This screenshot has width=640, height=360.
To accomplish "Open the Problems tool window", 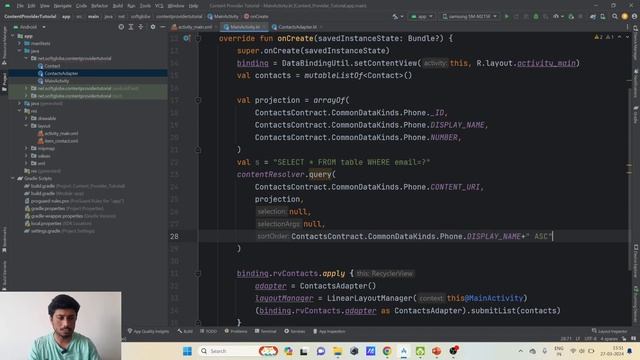I will [236, 331].
